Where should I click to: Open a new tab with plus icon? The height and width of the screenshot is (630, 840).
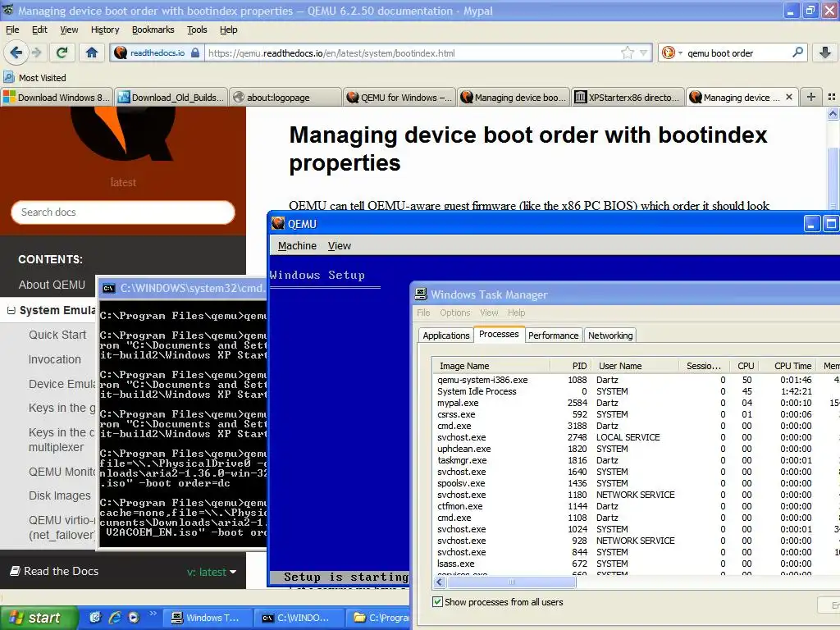811,97
